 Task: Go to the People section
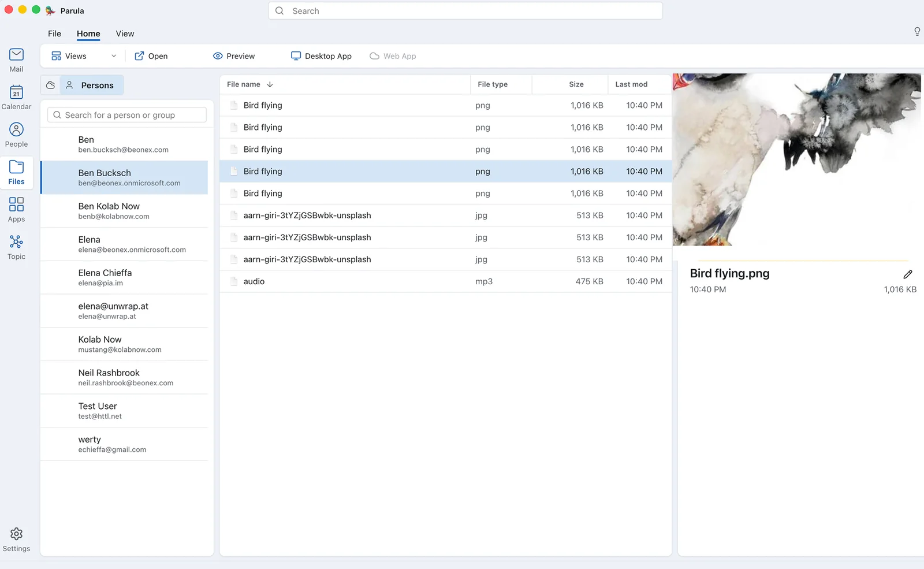tap(16, 135)
